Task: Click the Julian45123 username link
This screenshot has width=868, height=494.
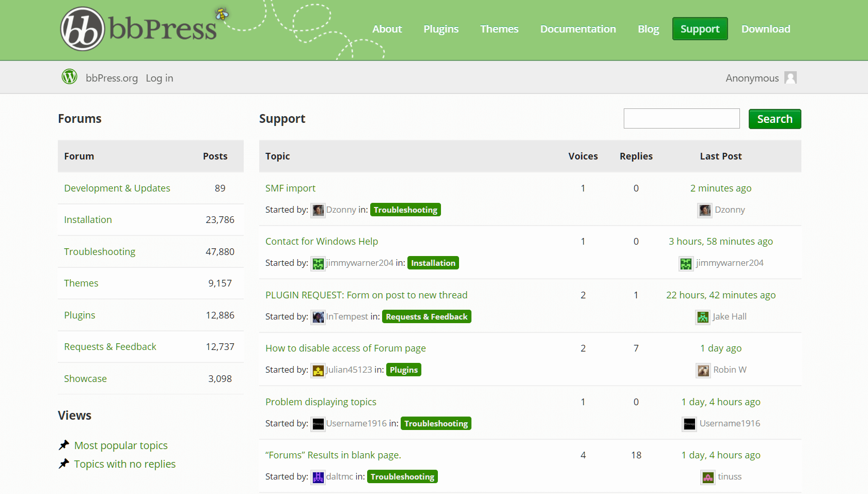Action: pos(349,370)
